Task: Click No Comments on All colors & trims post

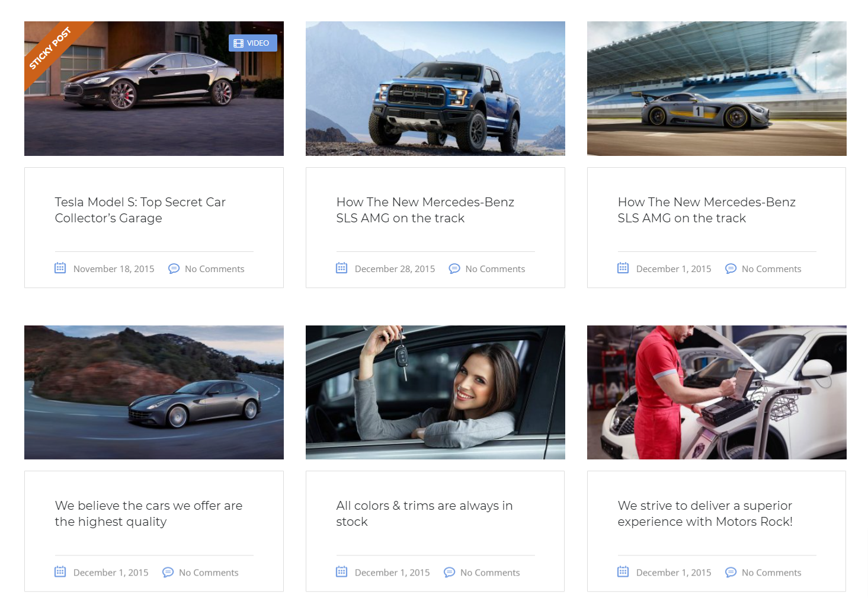Action: 490,573
